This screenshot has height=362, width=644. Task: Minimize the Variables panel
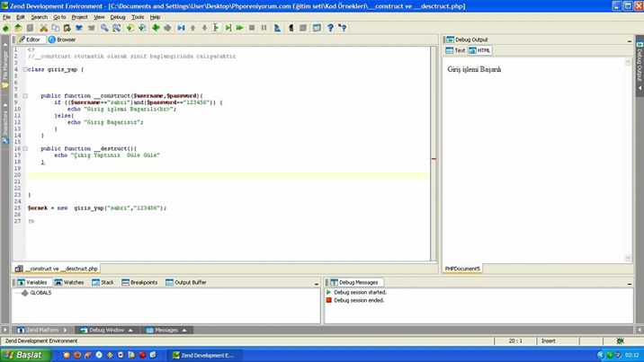click(x=317, y=284)
